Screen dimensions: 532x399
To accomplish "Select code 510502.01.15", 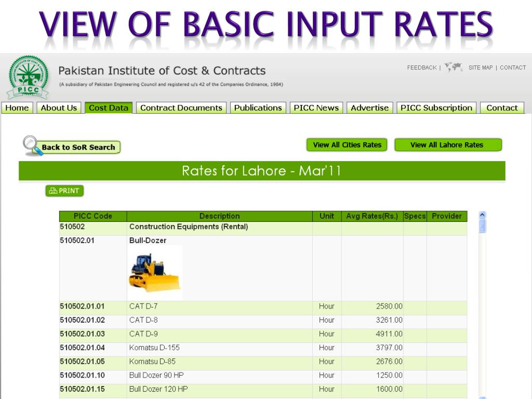I will 83,389.
